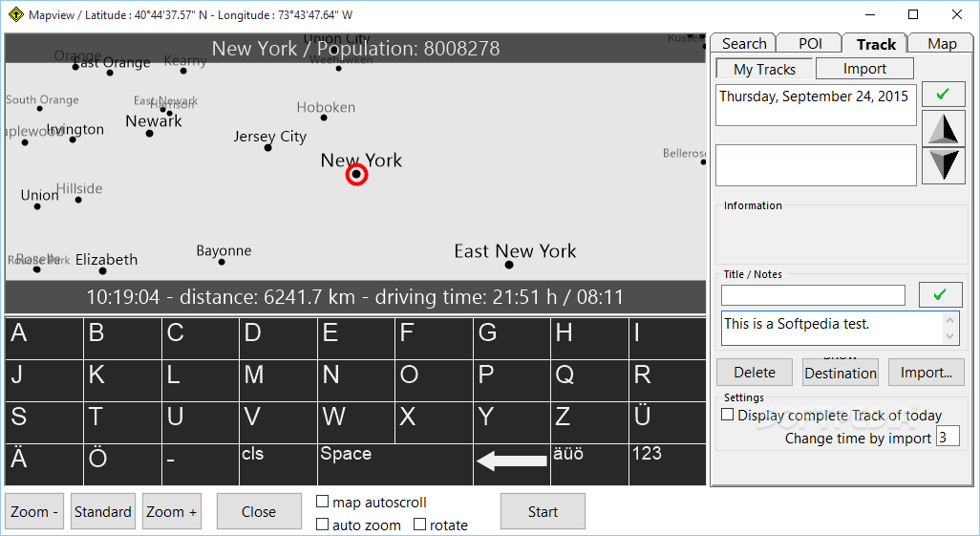This screenshot has width=980, height=536.
Task: Click the Start button
Action: (543, 511)
